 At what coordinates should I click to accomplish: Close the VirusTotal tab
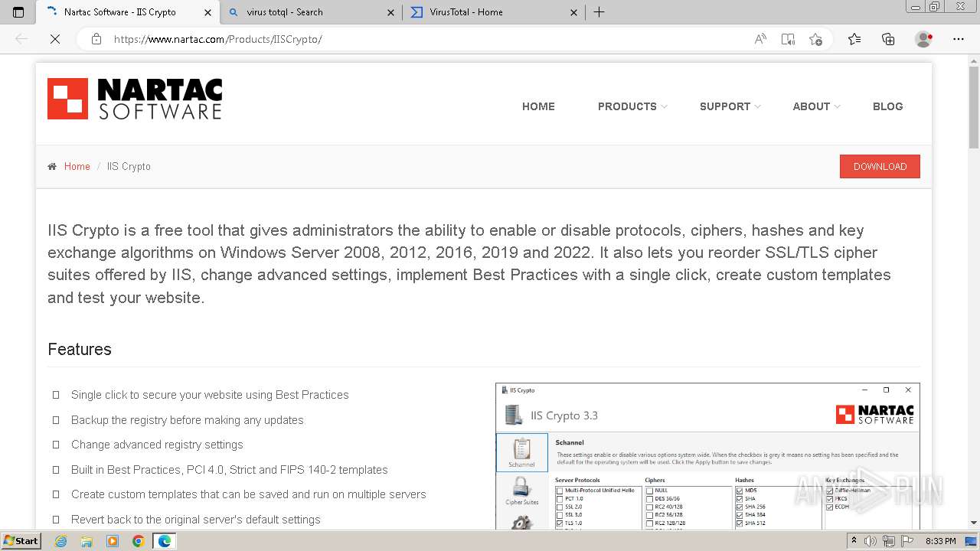coord(573,12)
